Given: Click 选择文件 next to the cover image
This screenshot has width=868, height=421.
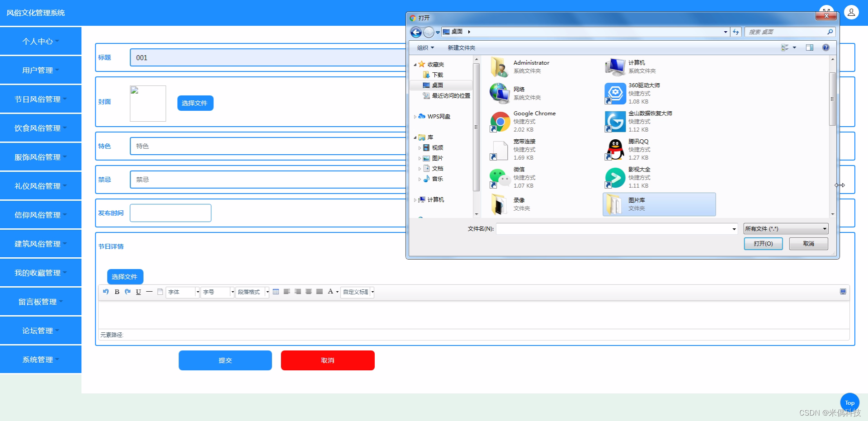Looking at the screenshot, I should (195, 103).
